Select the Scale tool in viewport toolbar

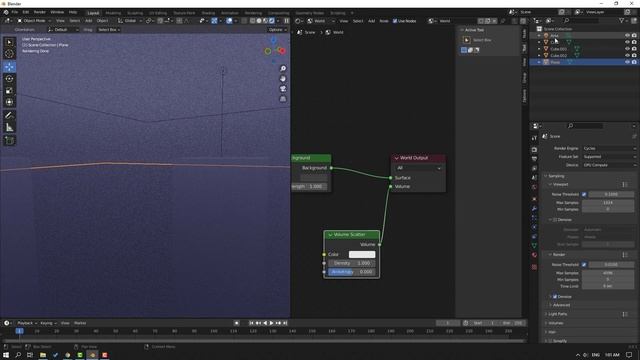9,91
